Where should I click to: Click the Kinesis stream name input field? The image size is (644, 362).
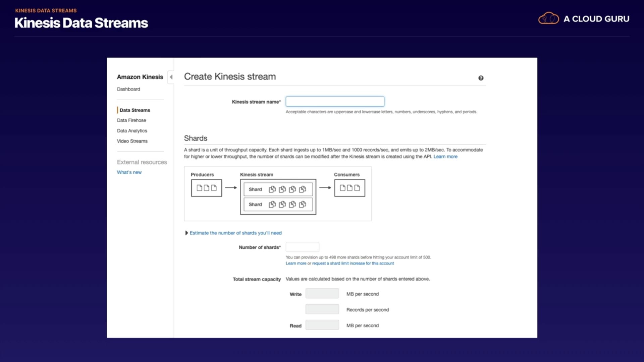coord(335,102)
